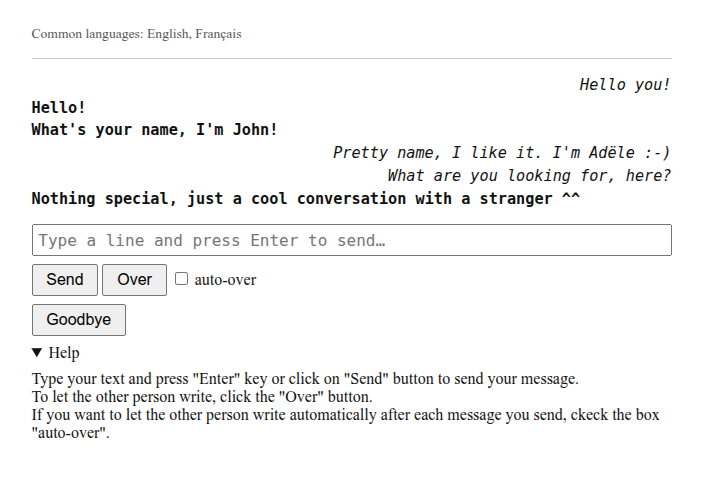This screenshot has width=713, height=478.
Task: Collapse the Help section
Action: (55, 352)
